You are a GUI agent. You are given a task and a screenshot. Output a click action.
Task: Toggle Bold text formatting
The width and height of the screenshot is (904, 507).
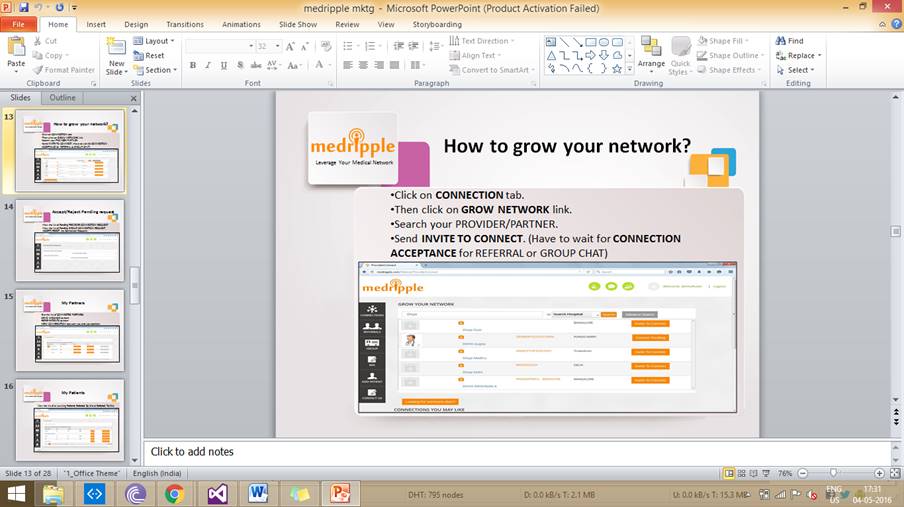193,66
